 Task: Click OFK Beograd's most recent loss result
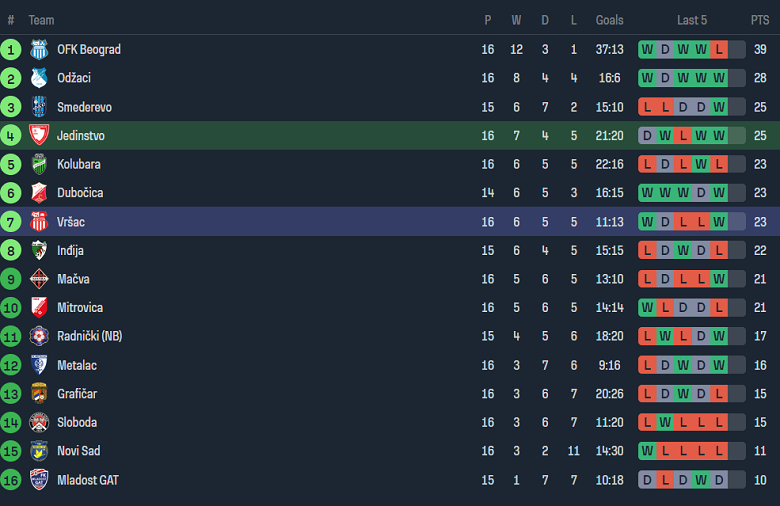coord(719,50)
